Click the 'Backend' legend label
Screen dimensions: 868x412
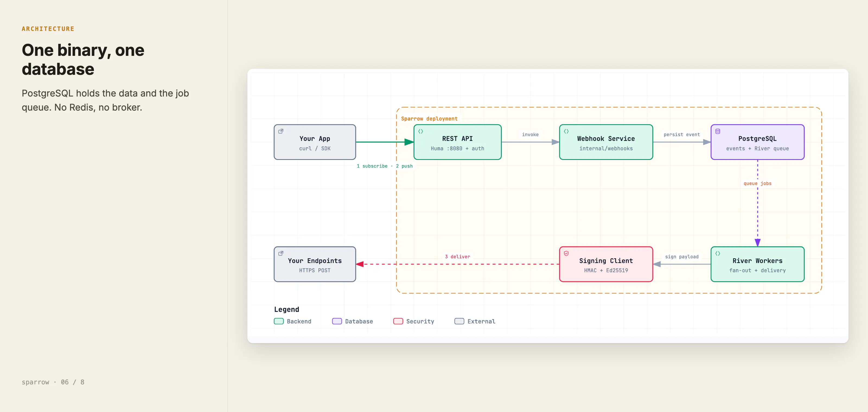pos(299,321)
